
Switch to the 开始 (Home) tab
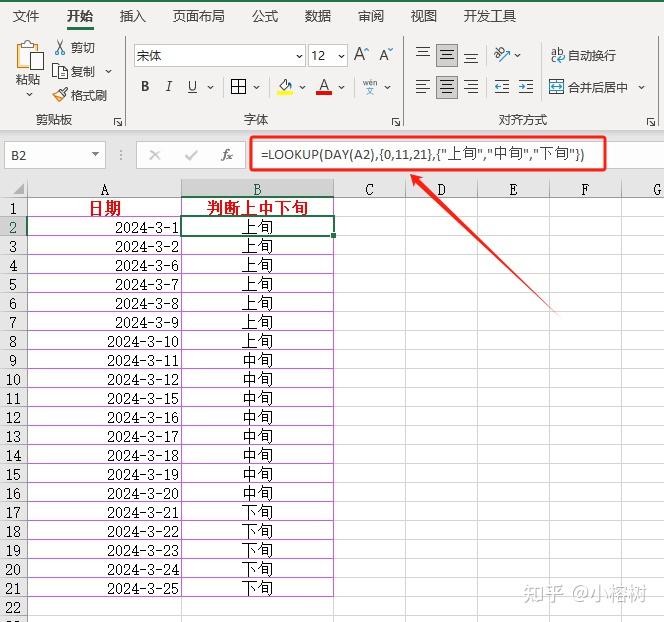coord(80,16)
